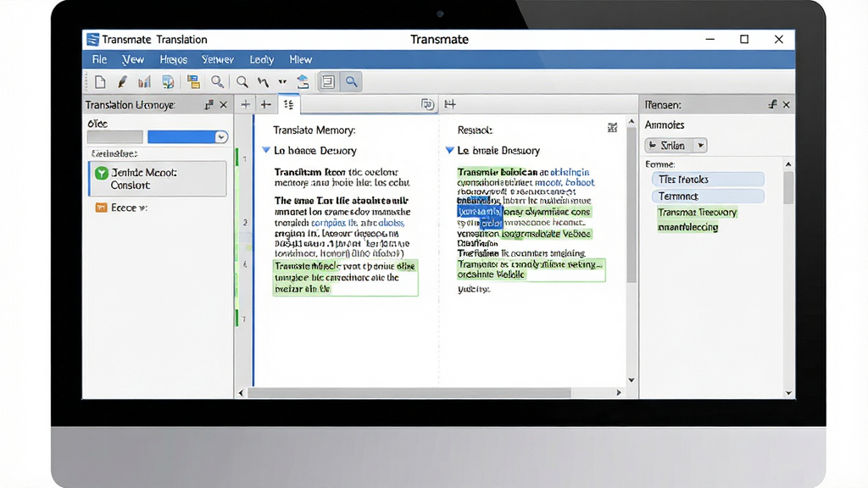Screen dimensions: 868x488
Task: Close the Translation memory left panel
Action: pyautogui.click(x=223, y=104)
